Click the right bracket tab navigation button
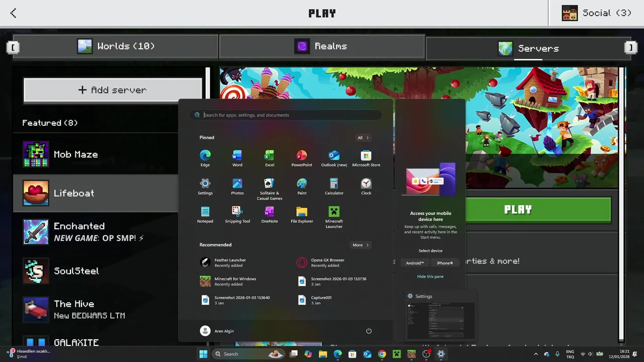Image resolution: width=644 pixels, height=362 pixels. [x=630, y=47]
